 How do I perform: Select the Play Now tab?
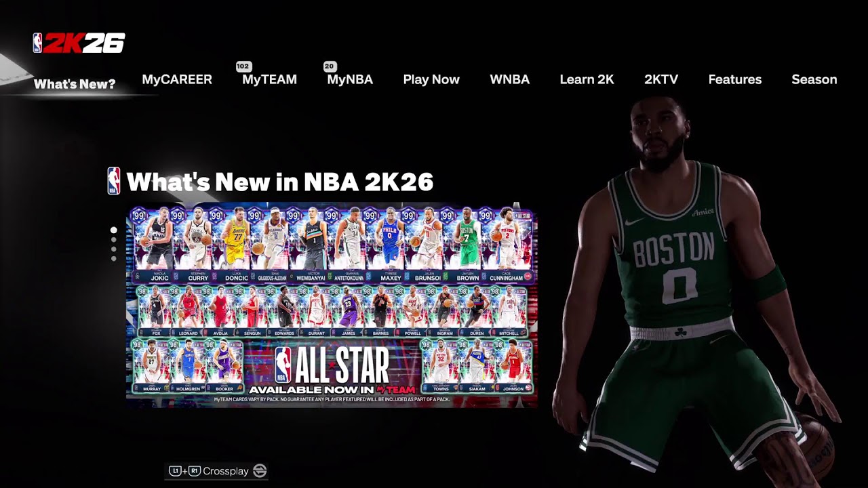[x=431, y=79]
